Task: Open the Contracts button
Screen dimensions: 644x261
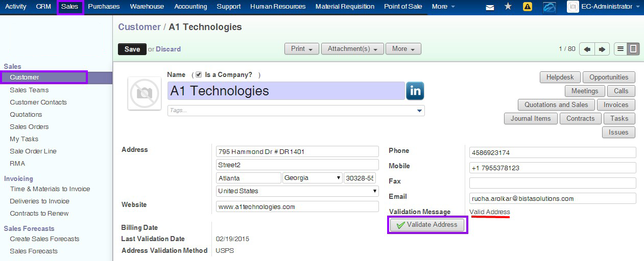Action: [580, 119]
